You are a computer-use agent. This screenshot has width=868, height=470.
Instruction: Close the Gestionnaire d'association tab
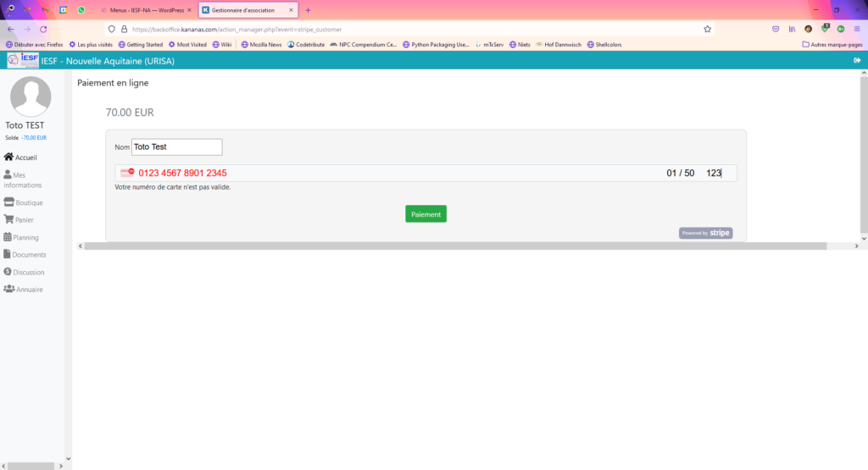point(292,10)
